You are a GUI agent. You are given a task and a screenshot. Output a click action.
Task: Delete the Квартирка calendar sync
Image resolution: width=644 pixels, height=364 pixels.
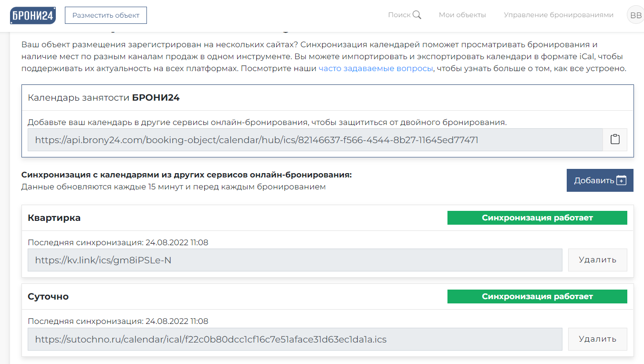[x=597, y=260]
